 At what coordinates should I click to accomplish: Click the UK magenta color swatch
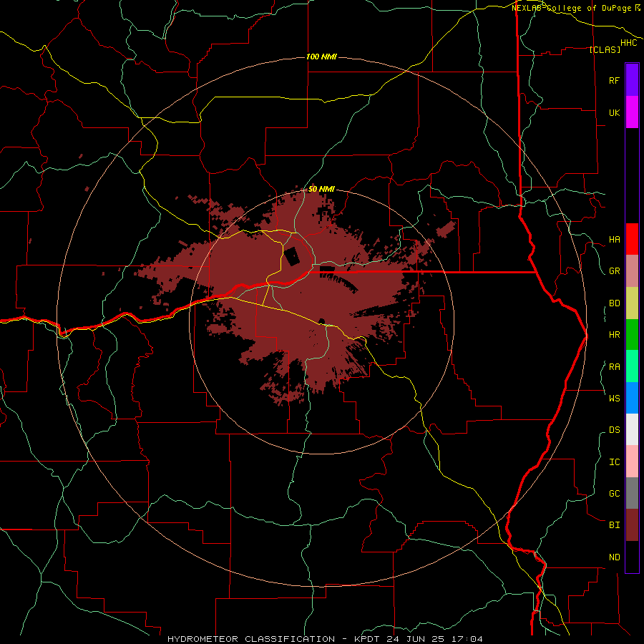[x=632, y=112]
